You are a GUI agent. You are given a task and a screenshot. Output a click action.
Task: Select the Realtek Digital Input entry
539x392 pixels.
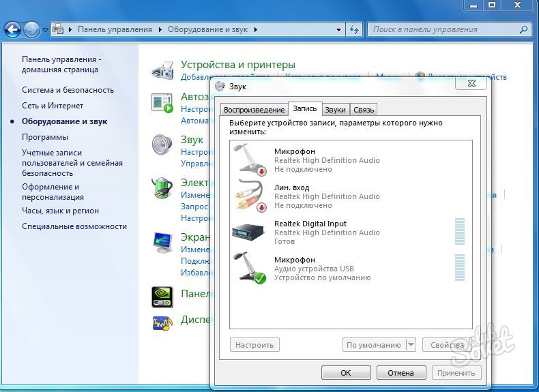pos(351,232)
